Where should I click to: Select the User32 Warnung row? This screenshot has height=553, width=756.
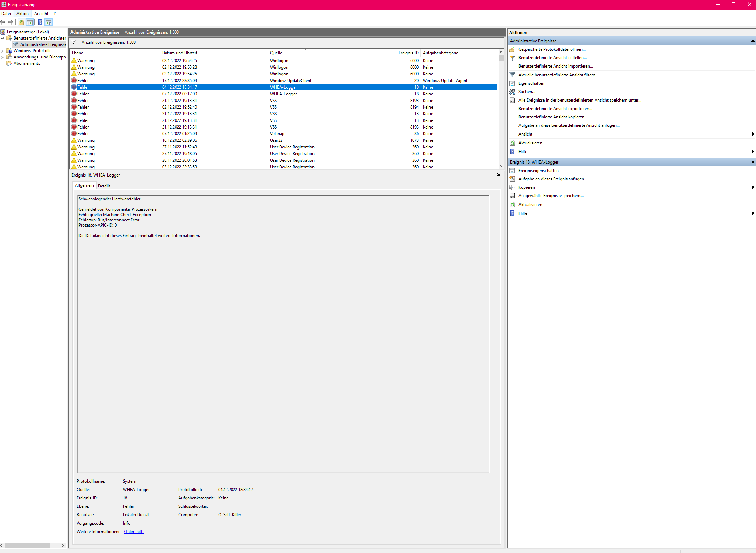click(x=283, y=140)
